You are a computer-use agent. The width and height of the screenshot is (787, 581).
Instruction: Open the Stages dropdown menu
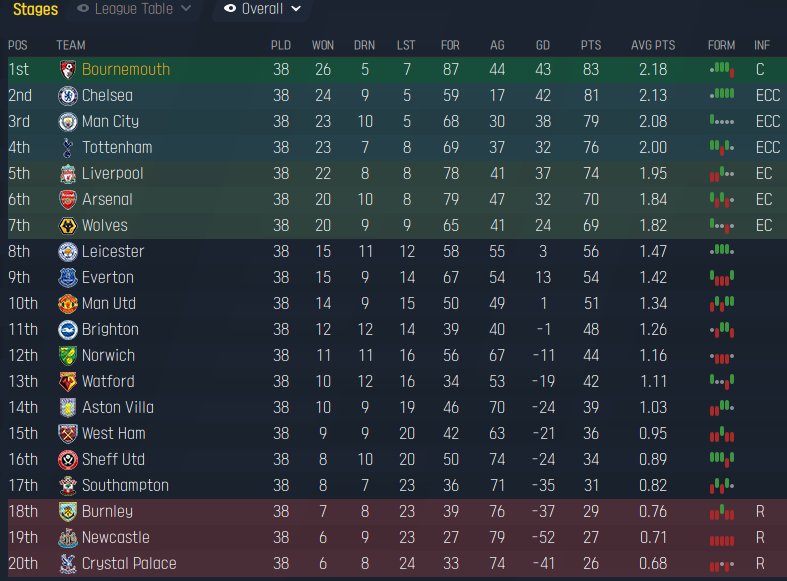pos(35,9)
